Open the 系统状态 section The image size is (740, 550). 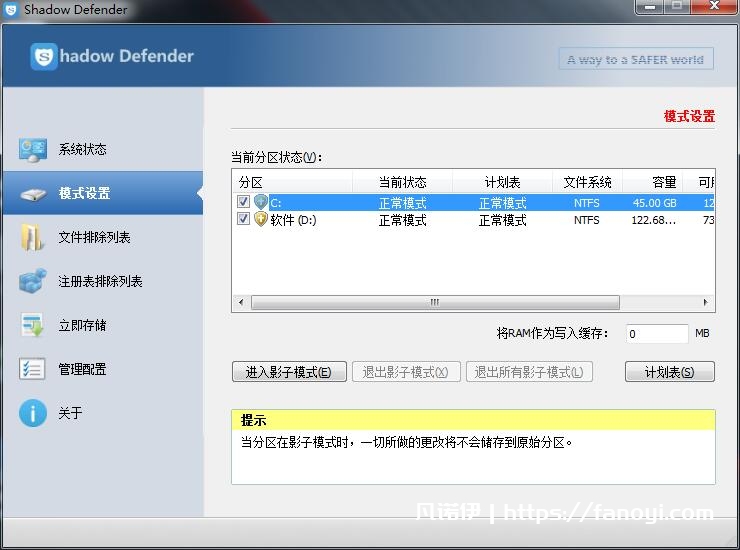103,150
